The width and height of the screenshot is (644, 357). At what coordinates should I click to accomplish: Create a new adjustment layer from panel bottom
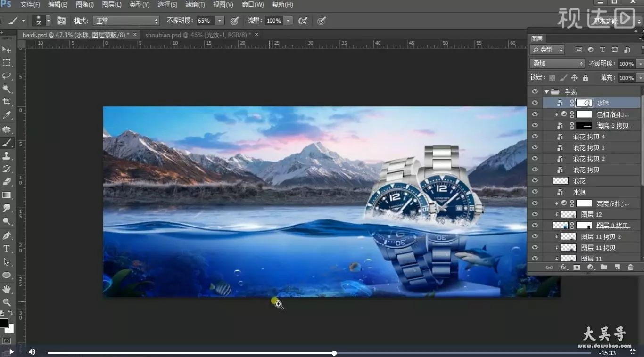590,267
